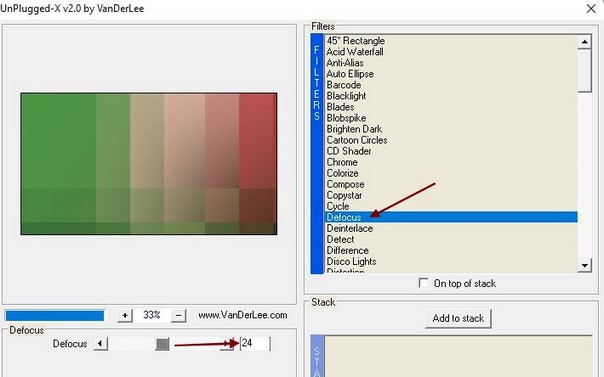The height and width of the screenshot is (377, 604).
Task: Select Defocus filter in list
Action: (451, 217)
